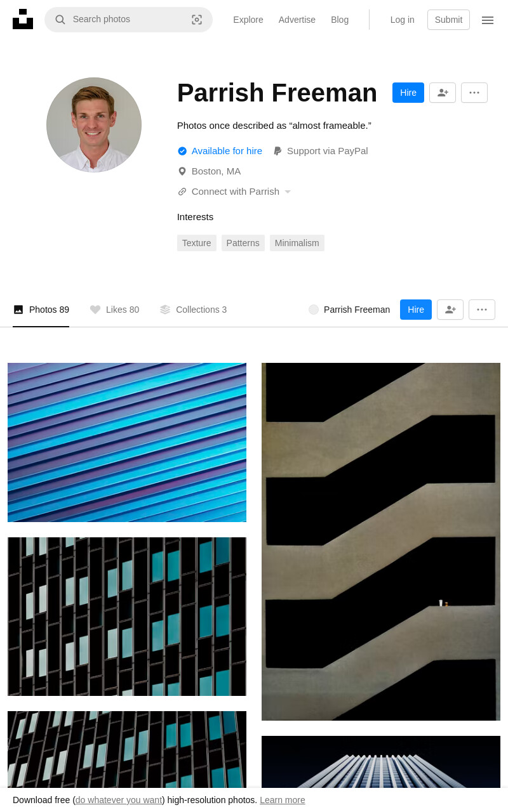Start a visual search with camera icon
Image resolution: width=508 pixels, height=812 pixels.
(197, 20)
